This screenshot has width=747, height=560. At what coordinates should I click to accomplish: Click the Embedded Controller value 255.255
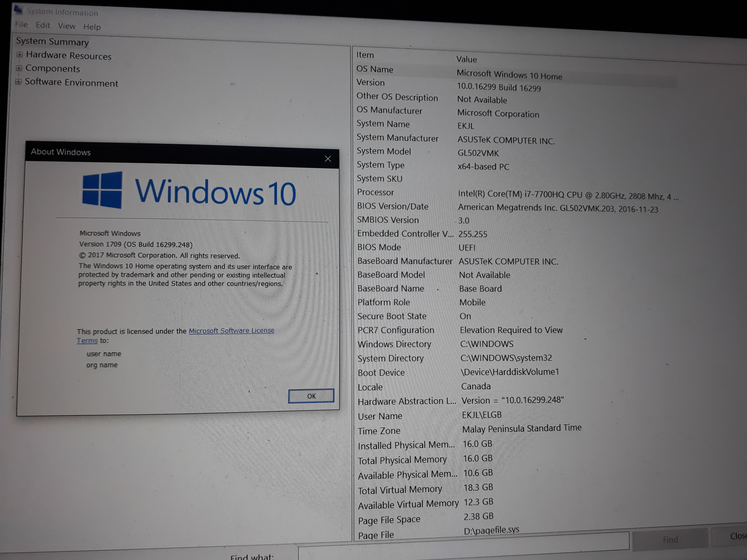[473, 234]
